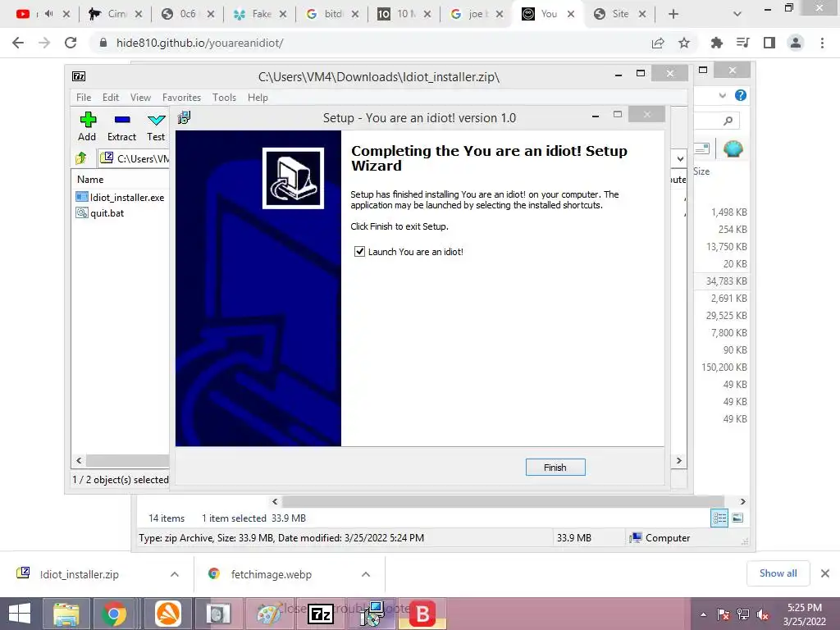Open a new Chrome tab
The width and height of the screenshot is (840, 630).
pos(673,14)
